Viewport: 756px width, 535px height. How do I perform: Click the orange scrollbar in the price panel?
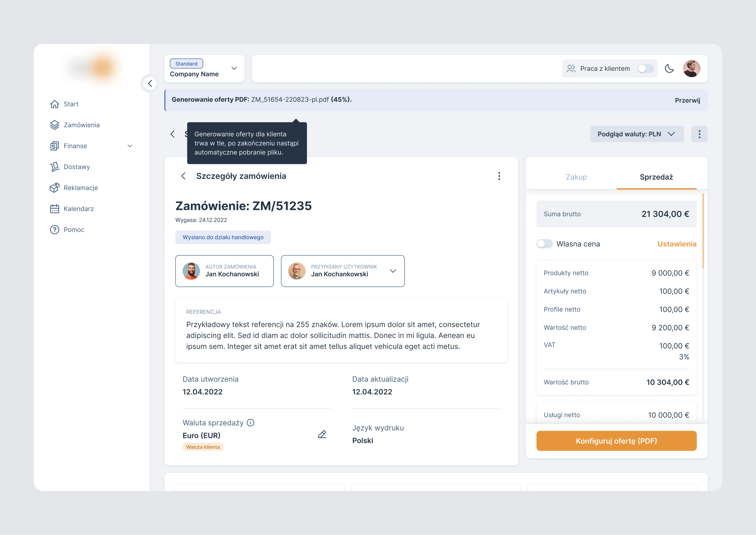[x=703, y=231]
